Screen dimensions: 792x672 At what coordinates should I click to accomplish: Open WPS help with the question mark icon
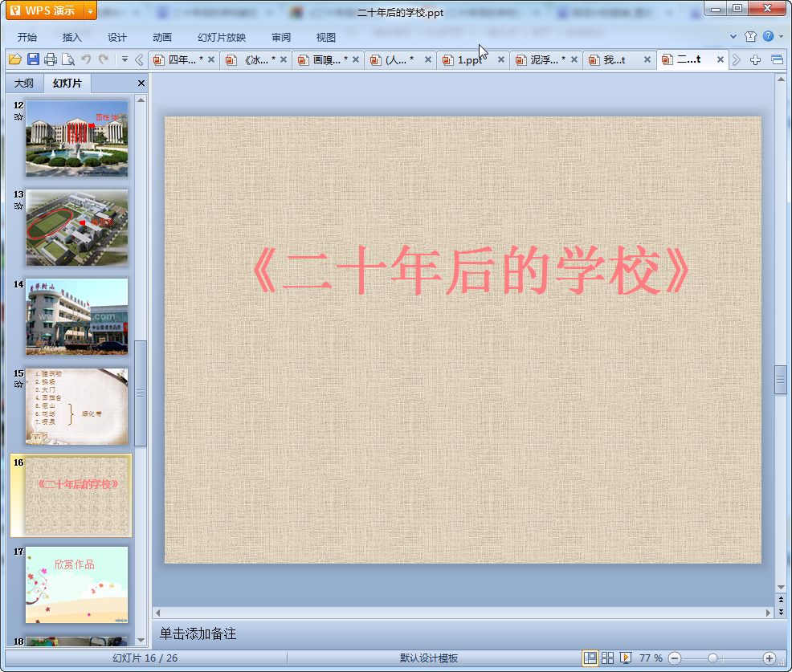[768, 36]
